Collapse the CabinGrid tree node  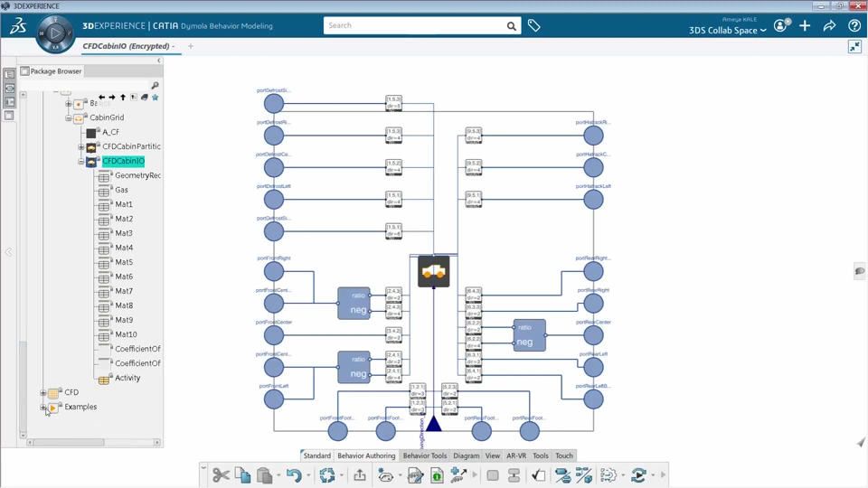(68, 117)
